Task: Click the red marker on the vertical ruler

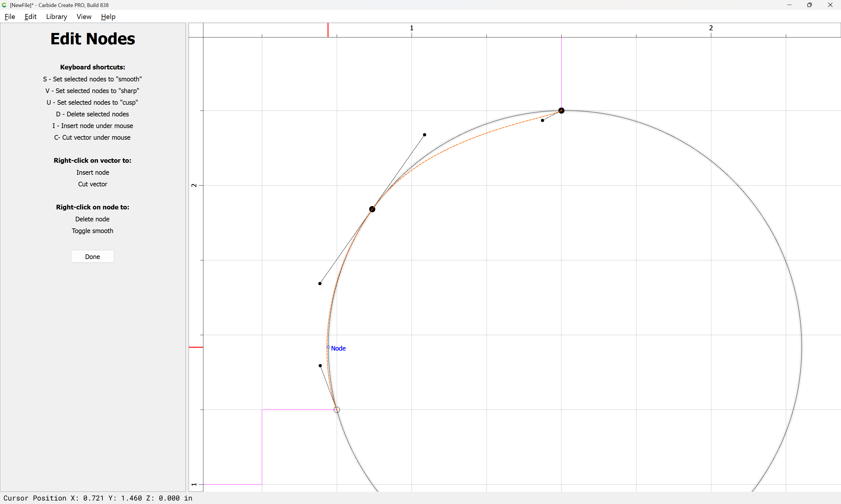Action: pos(196,347)
